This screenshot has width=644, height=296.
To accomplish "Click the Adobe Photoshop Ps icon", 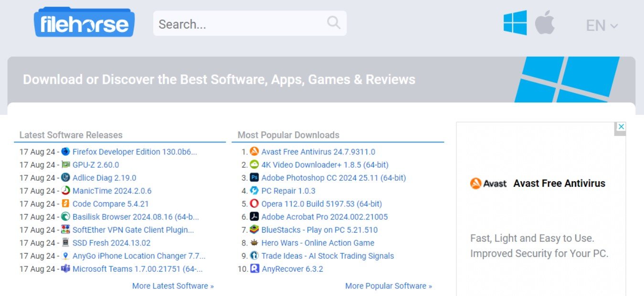I will (x=254, y=178).
